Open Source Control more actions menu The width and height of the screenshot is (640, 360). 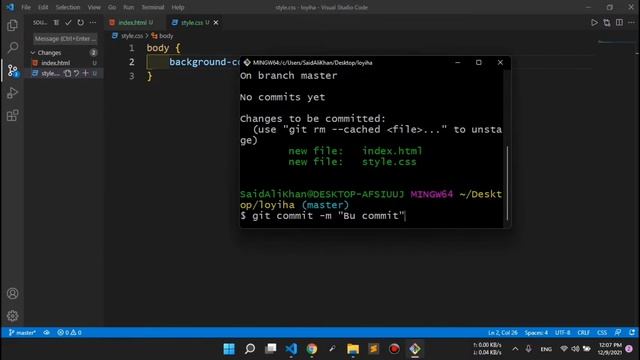pos(93,22)
